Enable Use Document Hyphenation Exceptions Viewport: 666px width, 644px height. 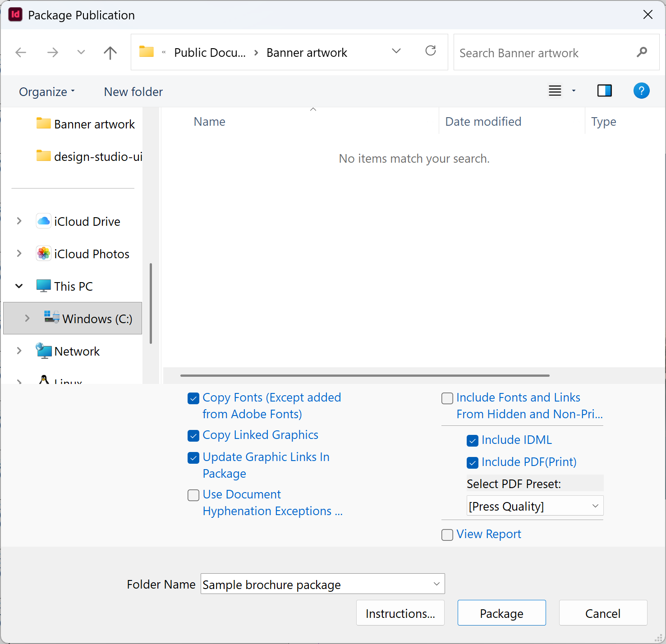pos(193,495)
